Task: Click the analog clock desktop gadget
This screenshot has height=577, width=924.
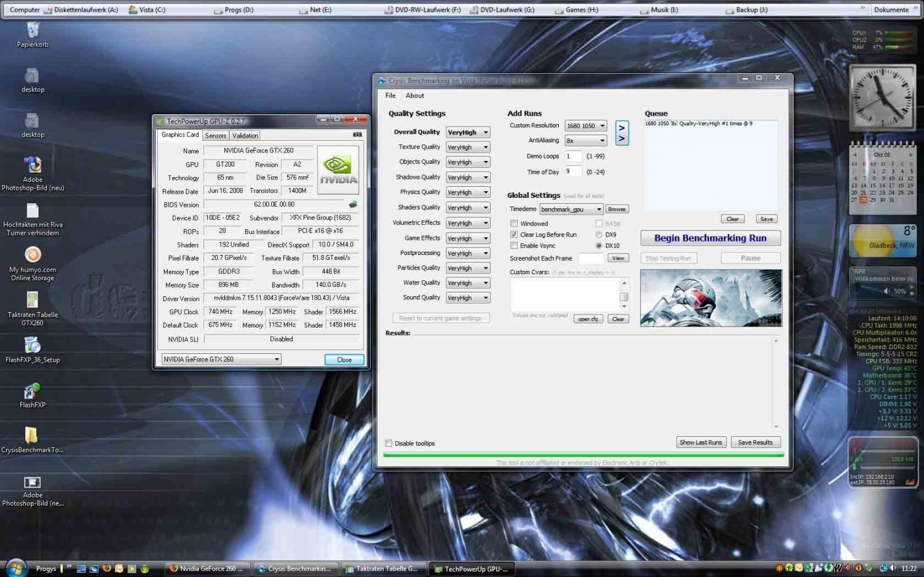Action: [x=883, y=97]
